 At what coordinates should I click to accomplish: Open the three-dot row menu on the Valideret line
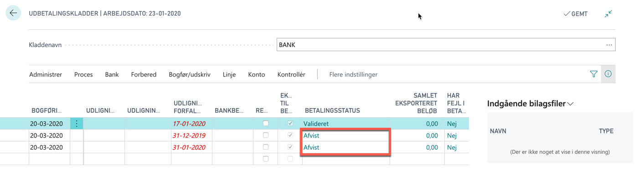coord(77,124)
